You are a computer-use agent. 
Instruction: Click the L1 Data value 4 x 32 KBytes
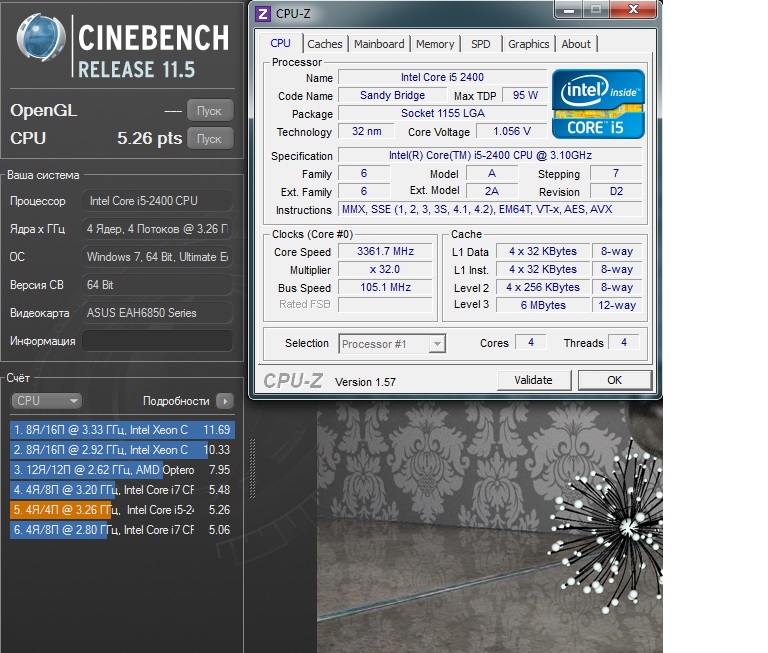pos(543,251)
